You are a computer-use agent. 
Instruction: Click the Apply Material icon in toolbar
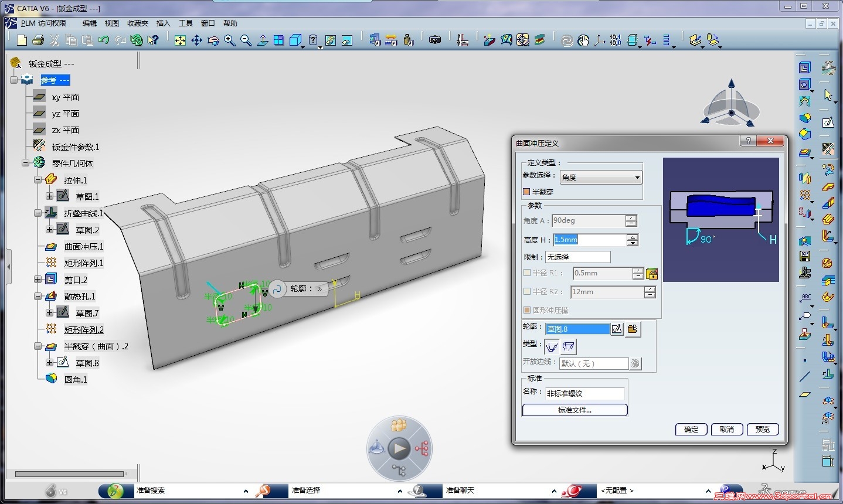[x=523, y=40]
